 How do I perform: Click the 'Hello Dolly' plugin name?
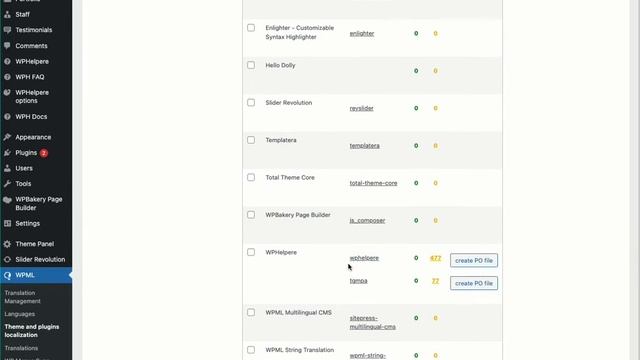tap(280, 65)
